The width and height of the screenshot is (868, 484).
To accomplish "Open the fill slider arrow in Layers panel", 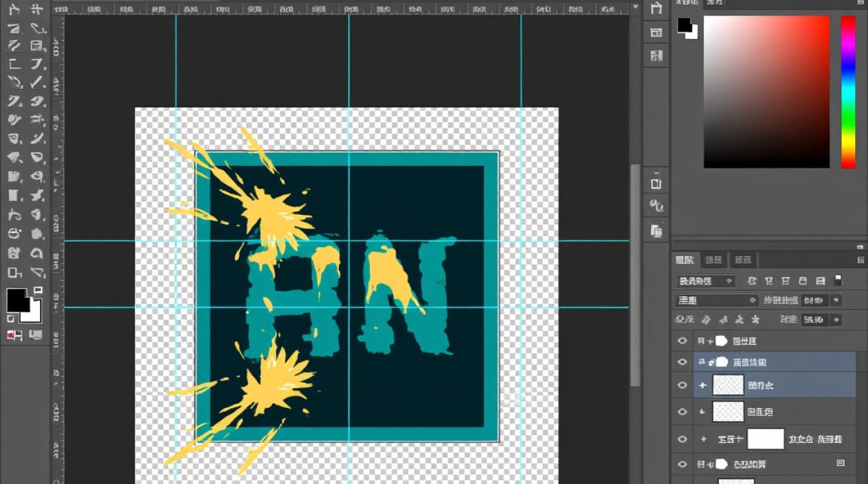I will click(x=836, y=319).
